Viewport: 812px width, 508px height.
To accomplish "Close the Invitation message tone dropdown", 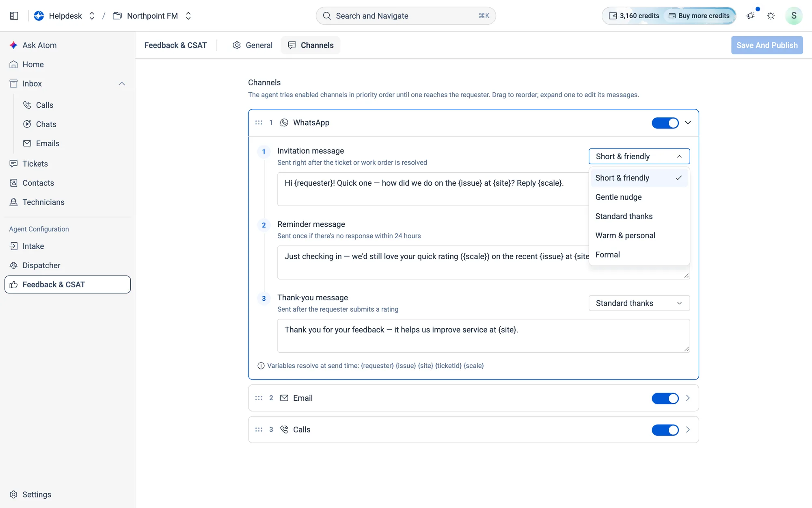I will coord(639,156).
